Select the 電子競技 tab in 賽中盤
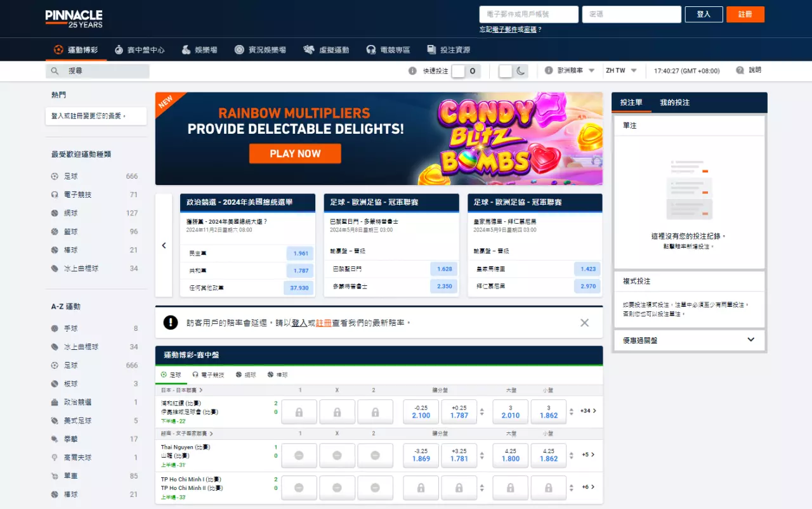Image resolution: width=812 pixels, height=509 pixels. [208, 375]
